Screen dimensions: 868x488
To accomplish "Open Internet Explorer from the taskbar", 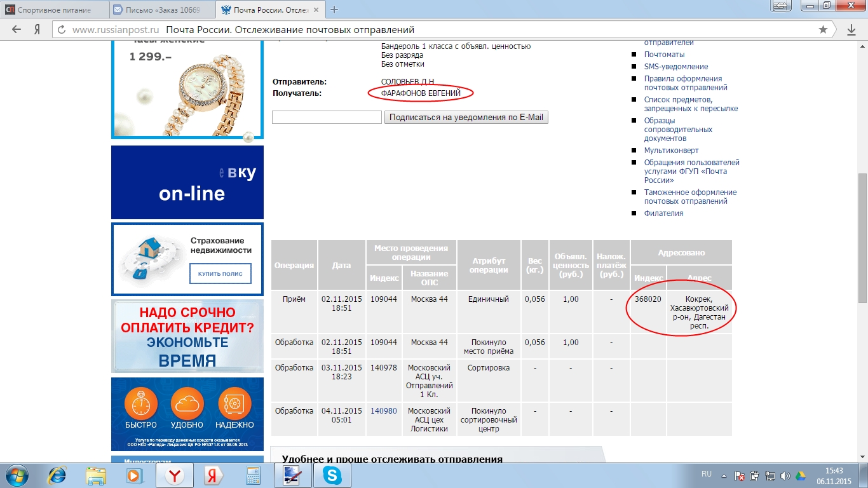I will tap(58, 475).
